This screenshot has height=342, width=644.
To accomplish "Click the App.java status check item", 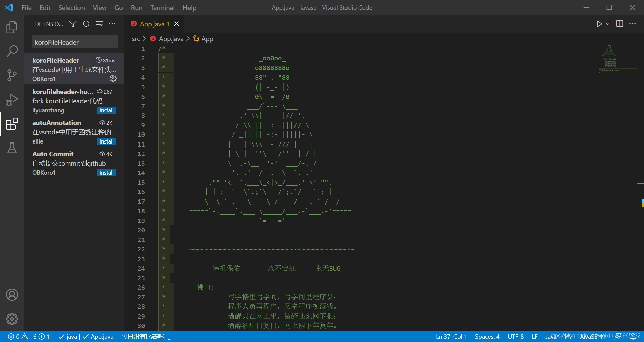I will coord(98,336).
